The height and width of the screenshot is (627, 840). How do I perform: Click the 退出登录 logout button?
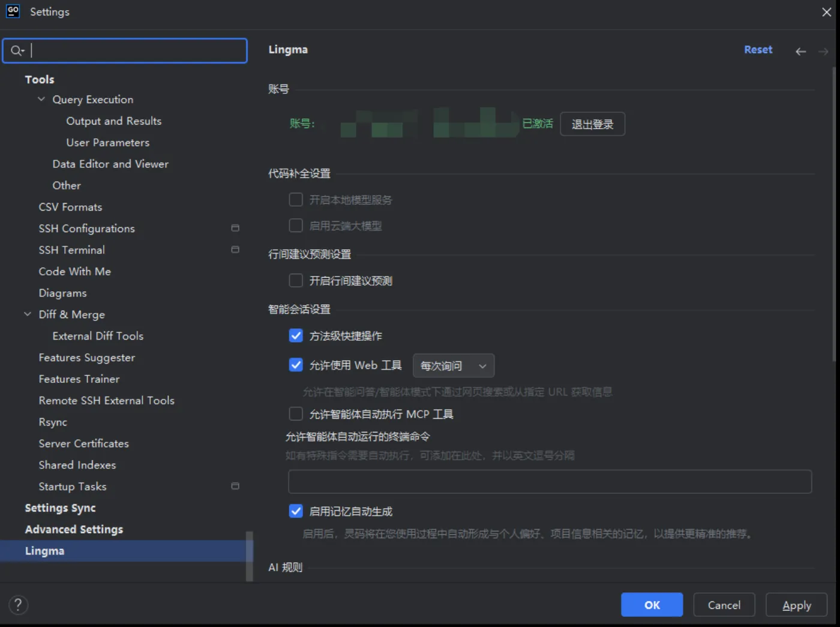[592, 124]
